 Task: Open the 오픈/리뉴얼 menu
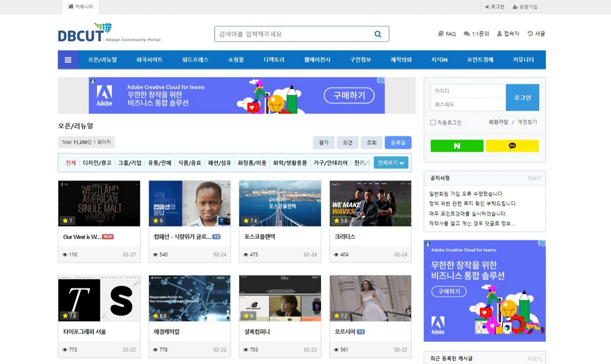(x=102, y=60)
